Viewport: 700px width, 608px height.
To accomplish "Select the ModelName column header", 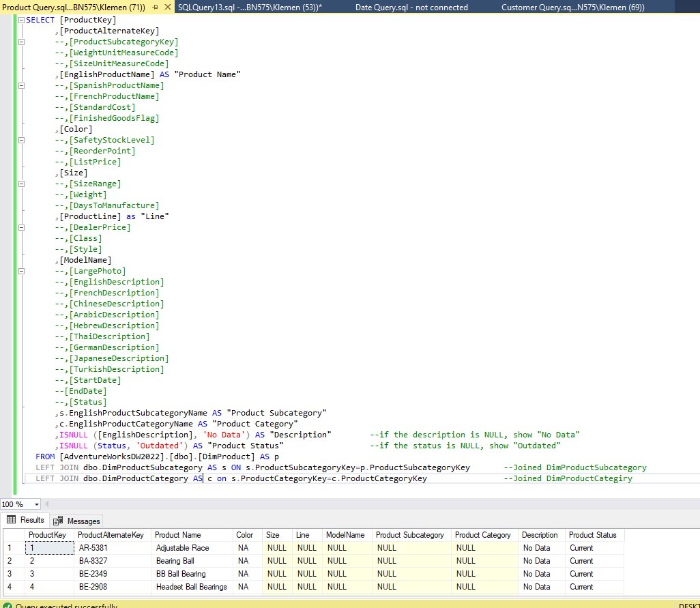I will [347, 535].
